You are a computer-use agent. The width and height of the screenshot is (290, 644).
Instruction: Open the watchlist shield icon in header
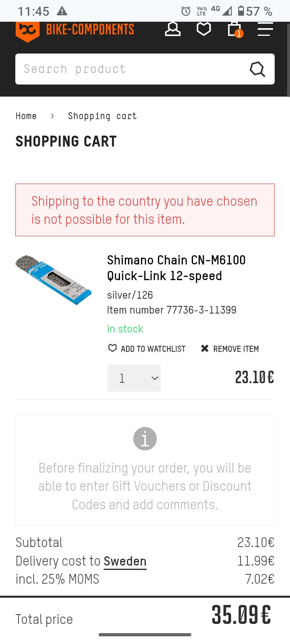click(204, 29)
